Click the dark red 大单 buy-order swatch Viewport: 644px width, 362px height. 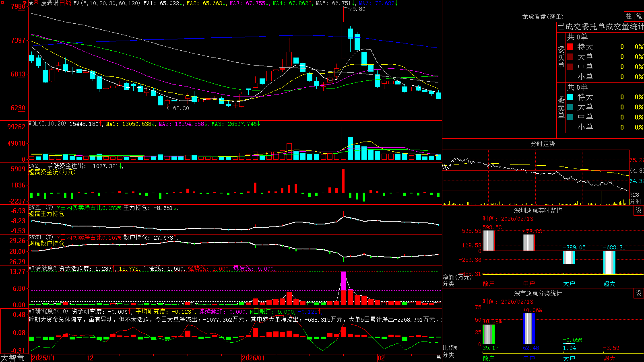(570, 57)
